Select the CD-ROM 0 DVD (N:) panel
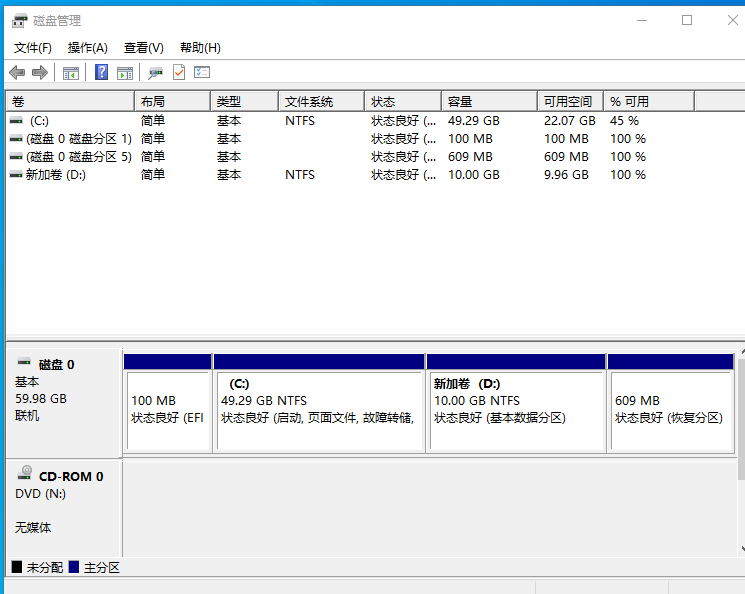Viewport: 745px width, 594px height. pos(64,508)
